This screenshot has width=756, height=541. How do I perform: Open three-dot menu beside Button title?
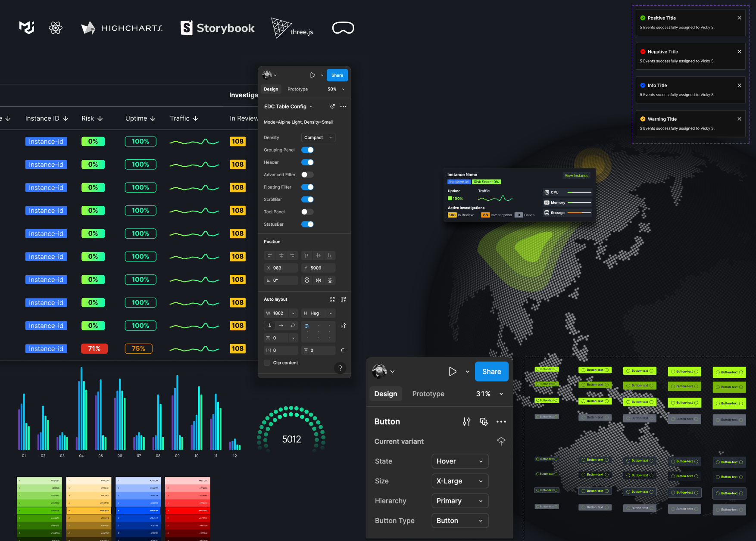501,422
